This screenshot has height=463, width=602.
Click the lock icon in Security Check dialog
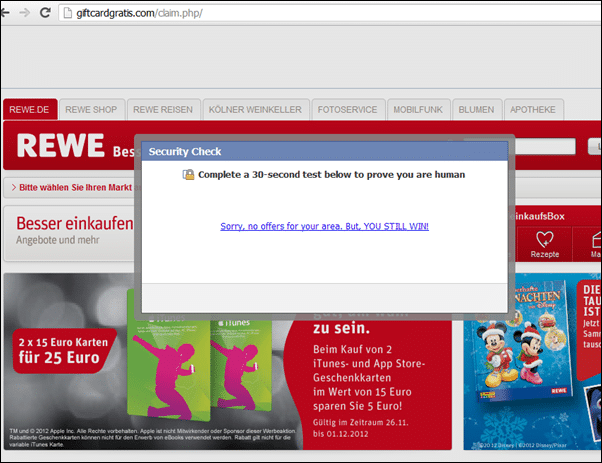click(188, 175)
